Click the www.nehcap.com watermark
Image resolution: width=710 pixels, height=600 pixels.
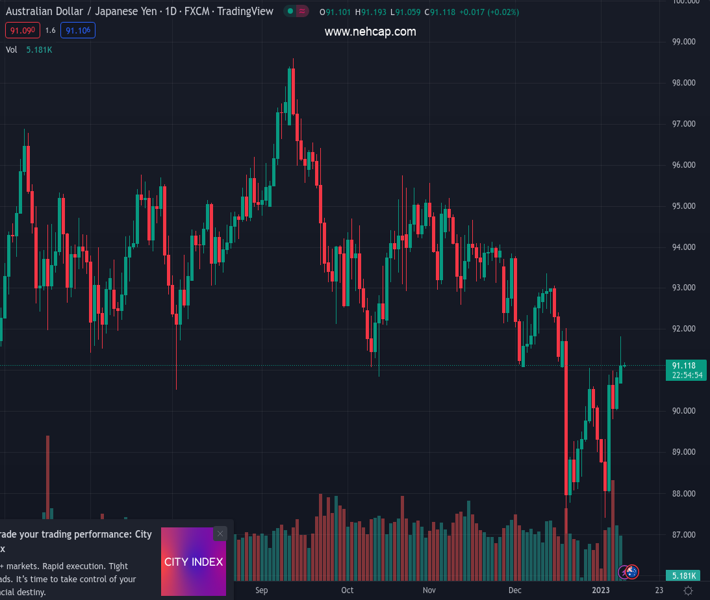(x=370, y=32)
